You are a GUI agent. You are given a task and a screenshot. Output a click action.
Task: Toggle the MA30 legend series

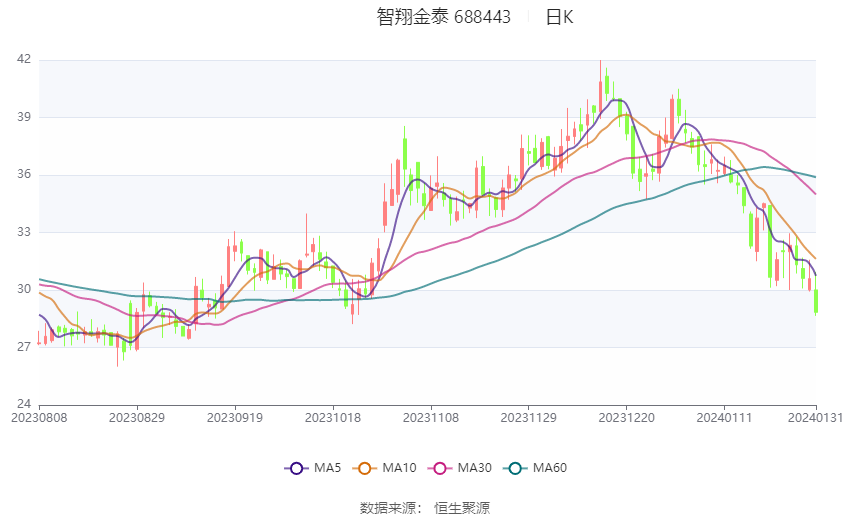point(460,468)
